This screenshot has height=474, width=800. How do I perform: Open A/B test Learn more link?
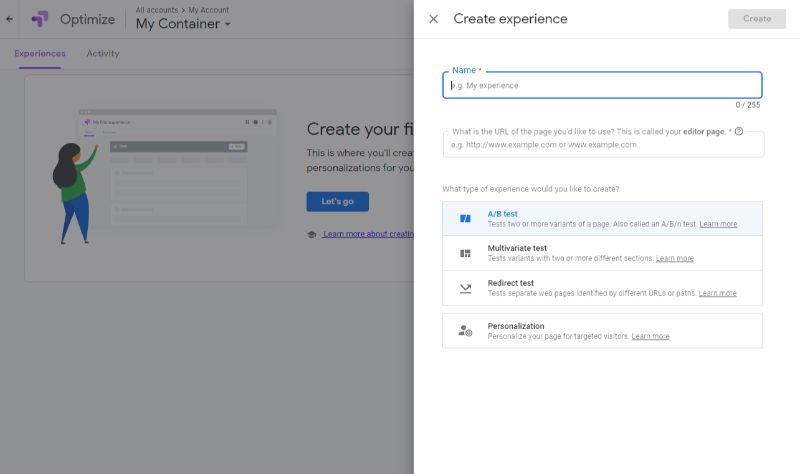(718, 224)
